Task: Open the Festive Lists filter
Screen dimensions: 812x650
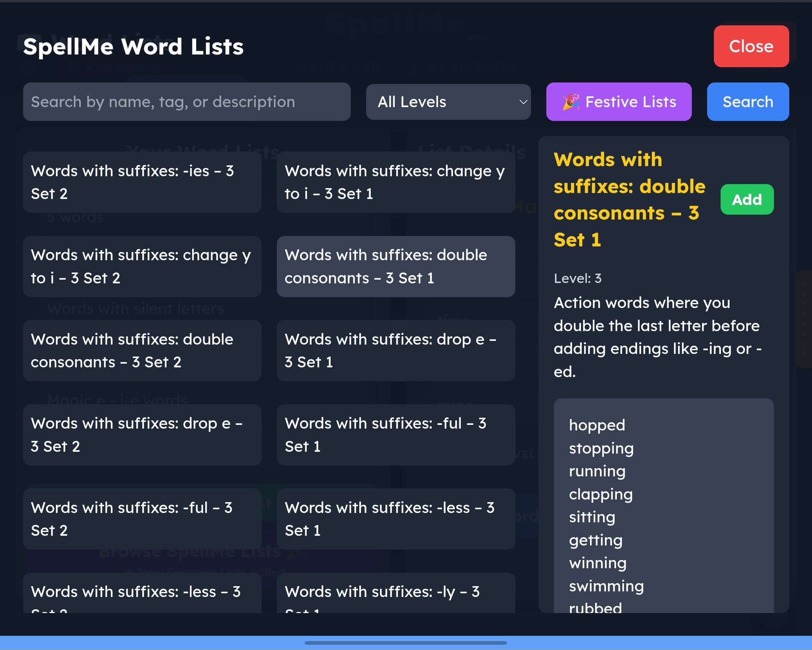Action: pos(618,102)
